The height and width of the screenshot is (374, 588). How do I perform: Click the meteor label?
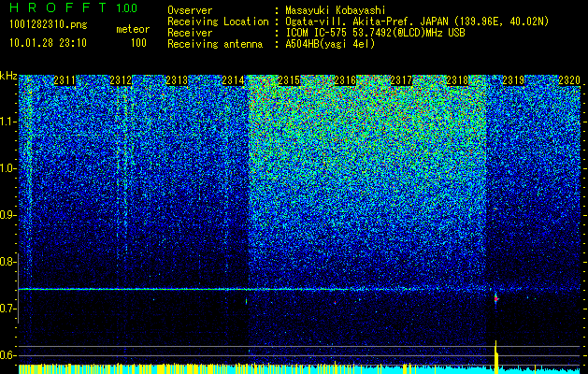pyautogui.click(x=133, y=29)
